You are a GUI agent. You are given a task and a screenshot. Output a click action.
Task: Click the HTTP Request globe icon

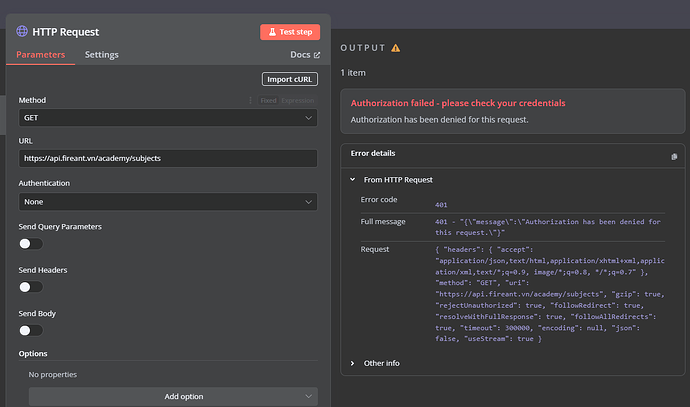tap(22, 31)
